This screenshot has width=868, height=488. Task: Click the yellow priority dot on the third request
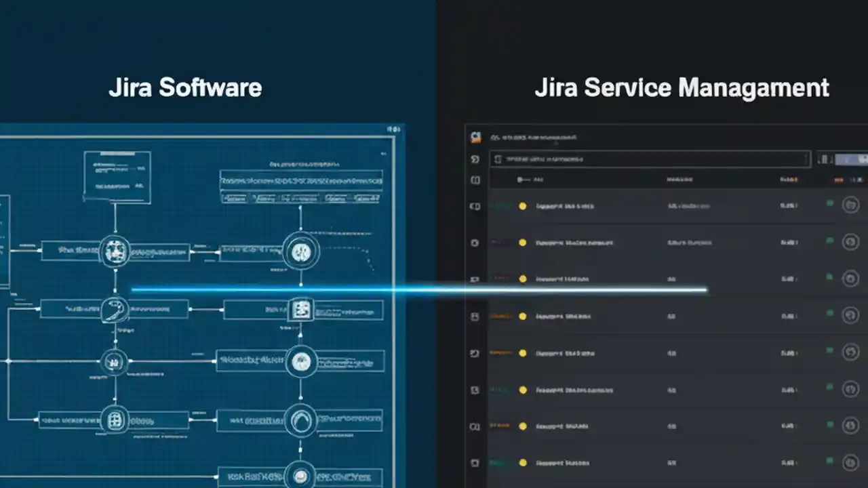522,278
